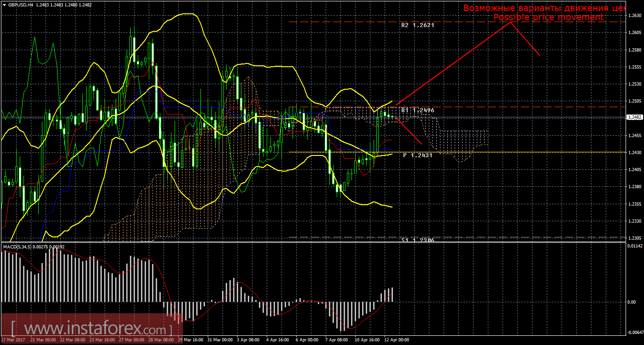
Task: Select the 'Possible price movement' annotation text
Action: point(548,17)
